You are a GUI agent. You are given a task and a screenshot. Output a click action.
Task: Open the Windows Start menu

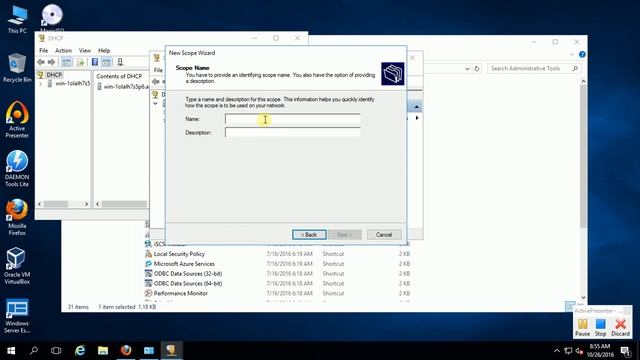[x=11, y=351]
